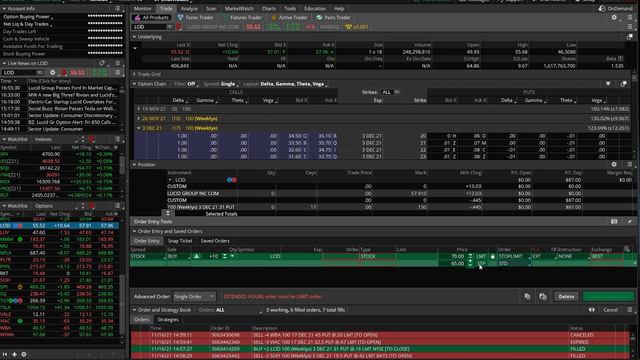The height and width of the screenshot is (360, 640).
Task: Collapse the LCID position group minus toggle
Action: coord(170,180)
